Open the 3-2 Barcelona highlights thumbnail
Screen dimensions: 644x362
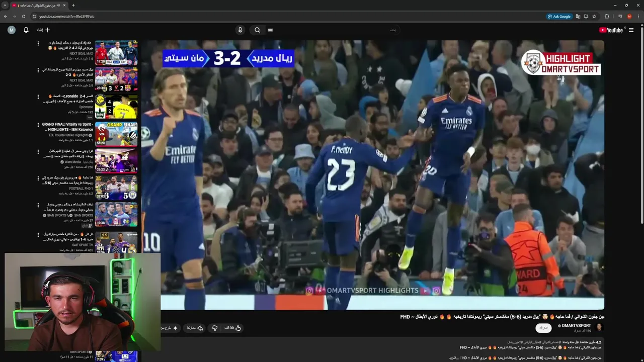point(116,79)
